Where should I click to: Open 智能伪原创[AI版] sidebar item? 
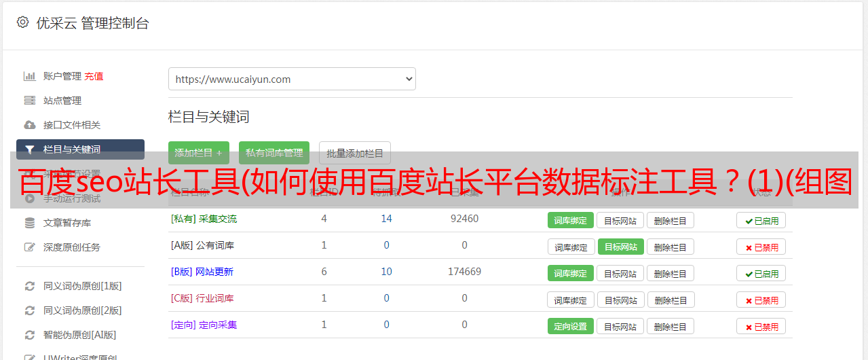(80, 335)
